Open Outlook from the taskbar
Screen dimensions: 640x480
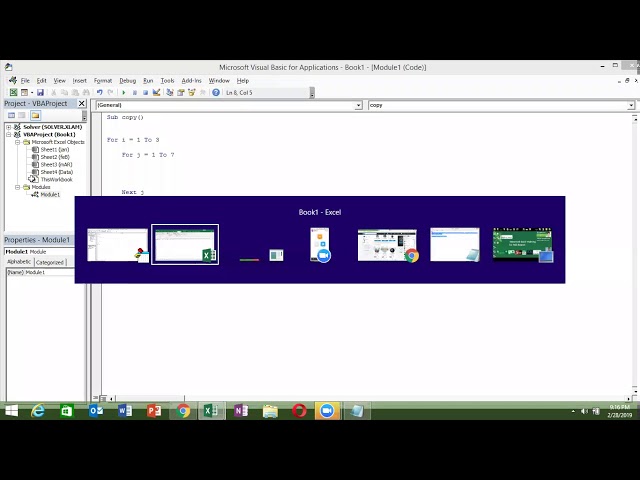tap(96, 411)
